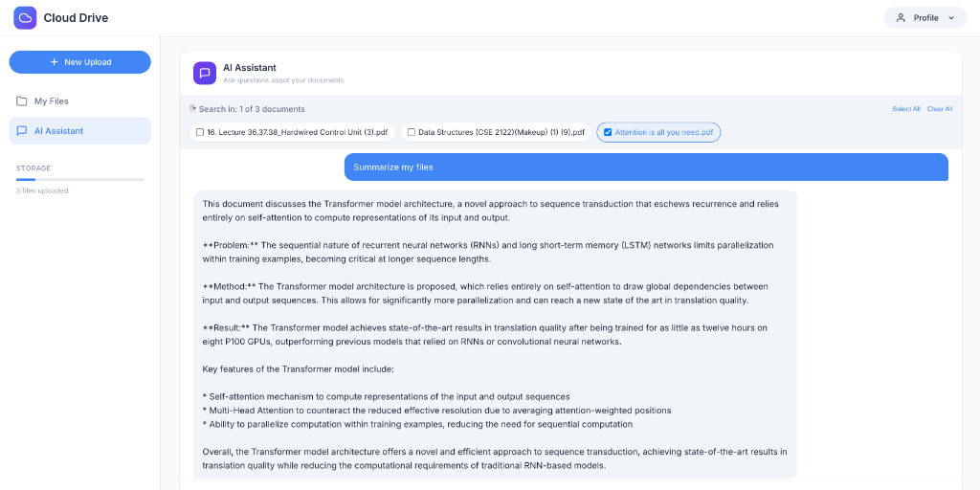Click the Cloud Drive title text

pyautogui.click(x=76, y=18)
